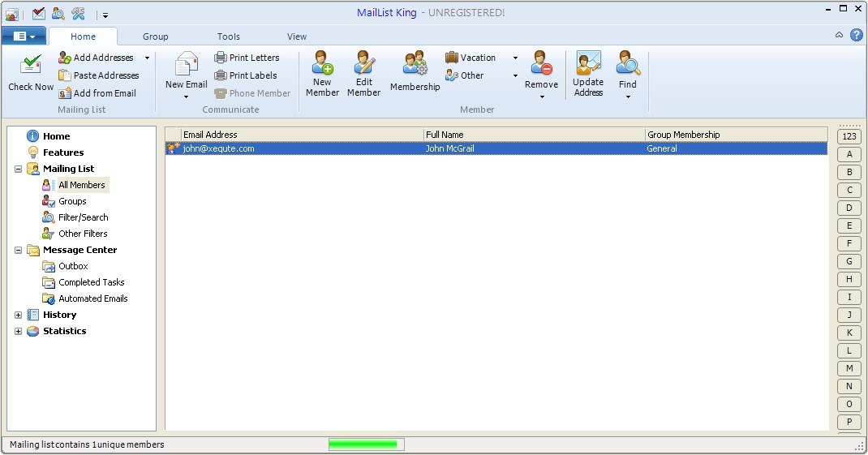This screenshot has height=455, width=868.
Task: Click the New Member icon
Action: pyautogui.click(x=322, y=62)
